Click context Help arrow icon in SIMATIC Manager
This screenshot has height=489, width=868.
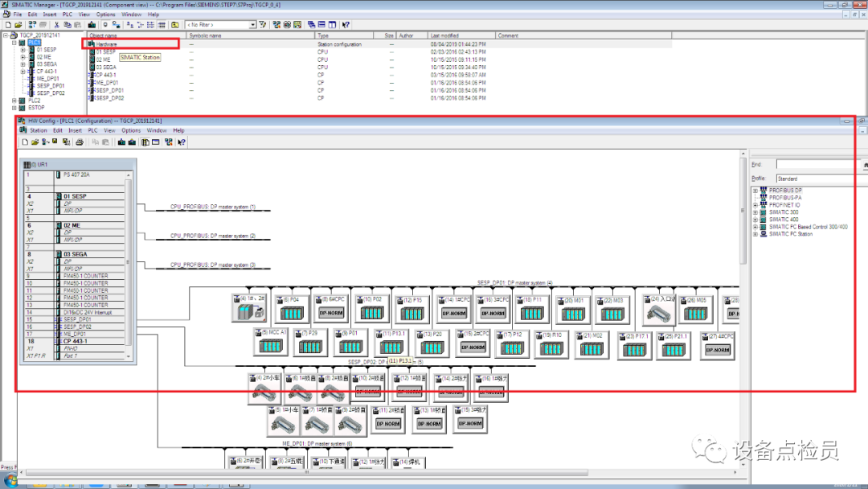coord(346,25)
